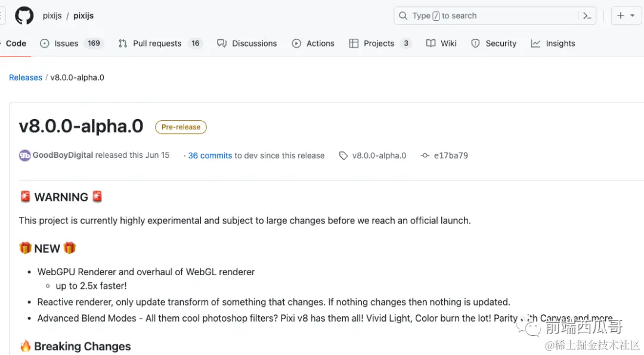Click the 'released this Jun 15' text
644x355 pixels.
tap(132, 155)
